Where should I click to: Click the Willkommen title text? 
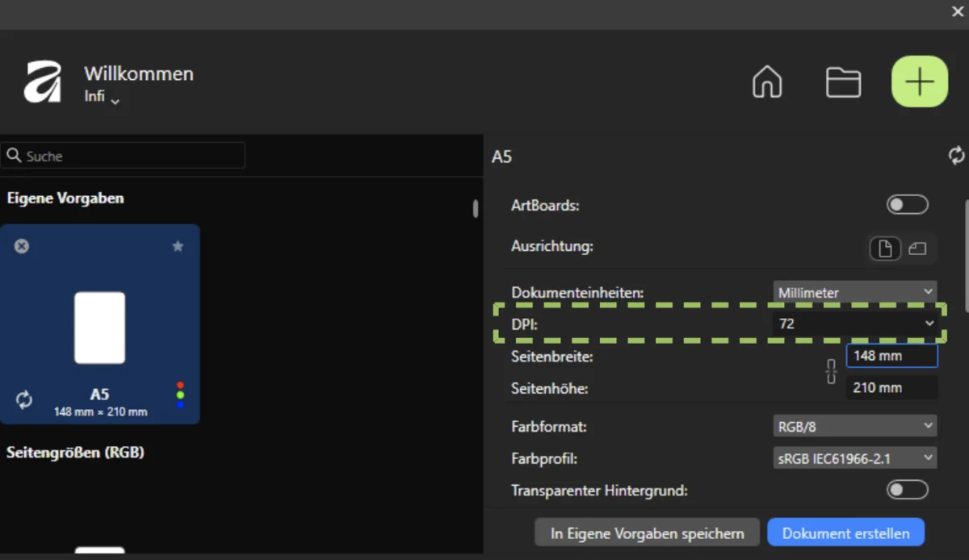tap(139, 73)
